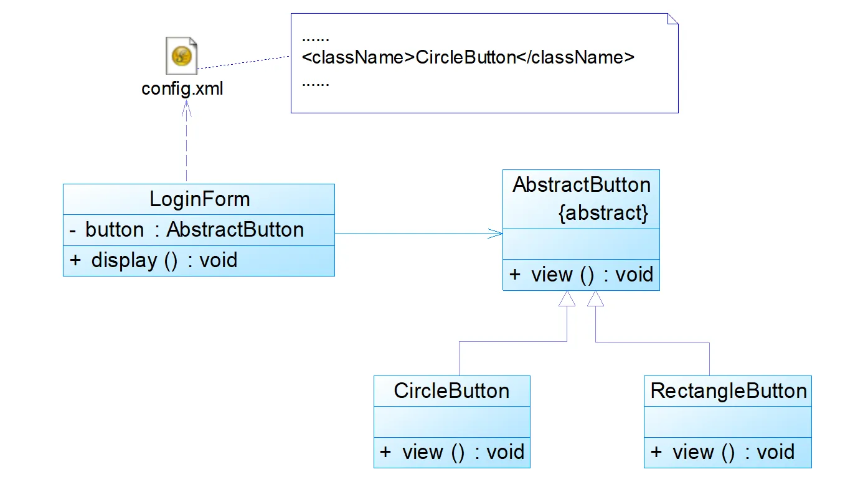
Task: Click the view() method in AbstractButton
Action: click(581, 275)
